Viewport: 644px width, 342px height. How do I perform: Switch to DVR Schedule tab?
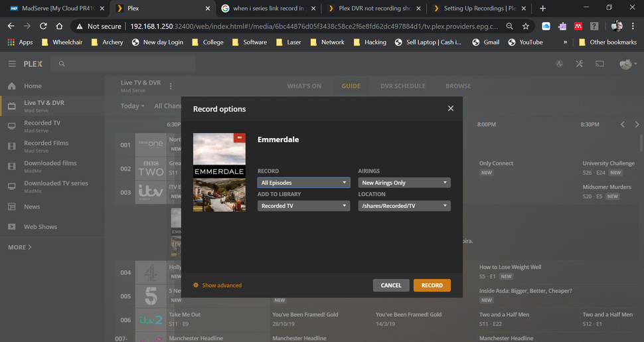point(403,86)
